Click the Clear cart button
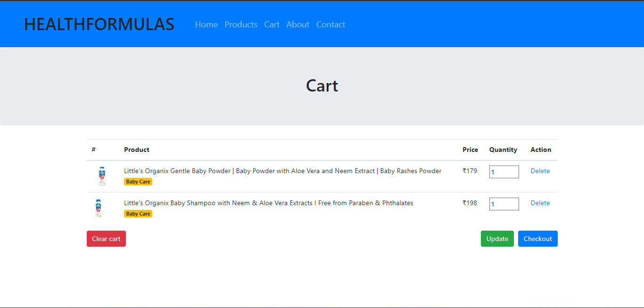This screenshot has width=644, height=308. pos(106,239)
